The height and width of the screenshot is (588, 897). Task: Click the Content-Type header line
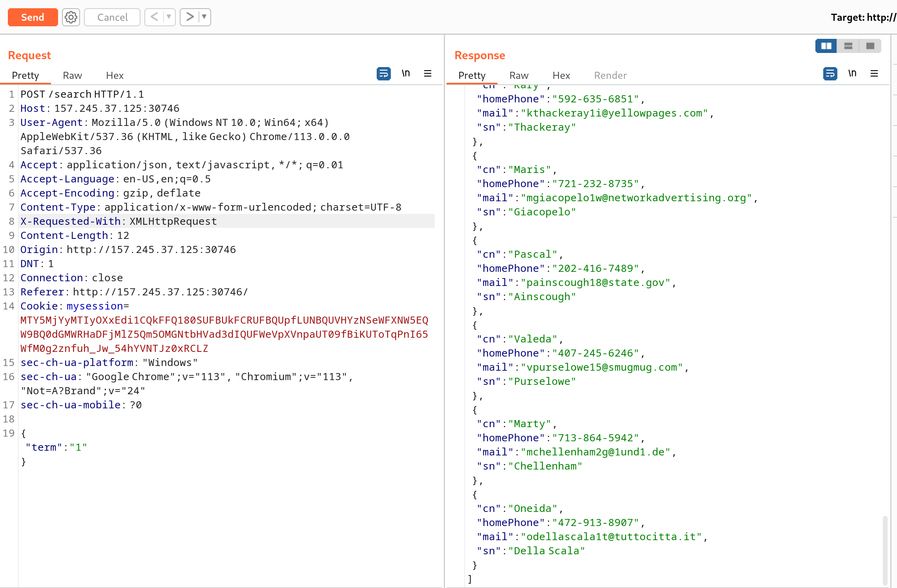coord(211,207)
